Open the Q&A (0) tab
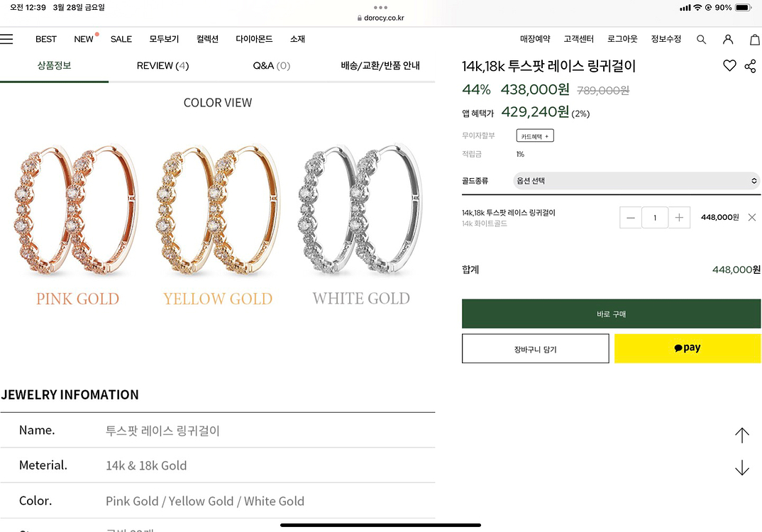762x532 pixels. pos(271,65)
